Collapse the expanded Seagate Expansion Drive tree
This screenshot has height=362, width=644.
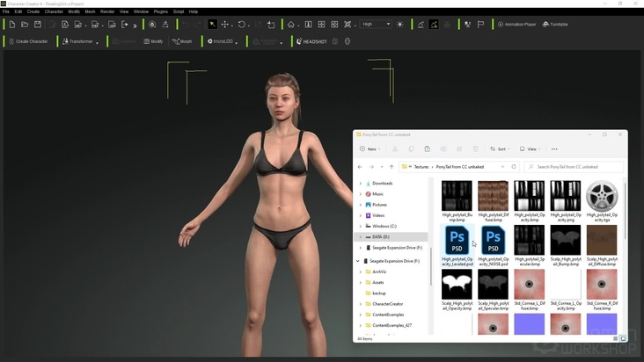[x=358, y=261]
